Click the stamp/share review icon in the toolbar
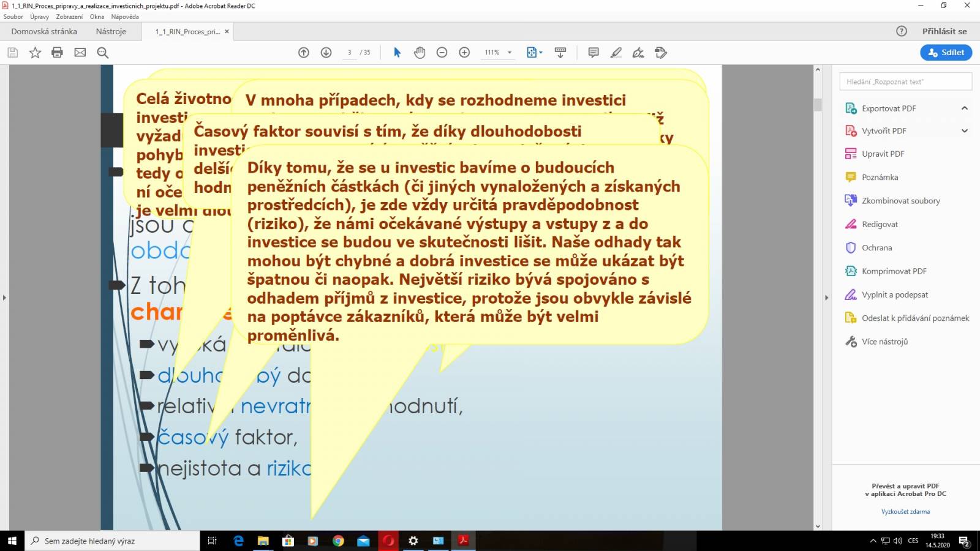Screen dimensions: 980x551 [661, 53]
